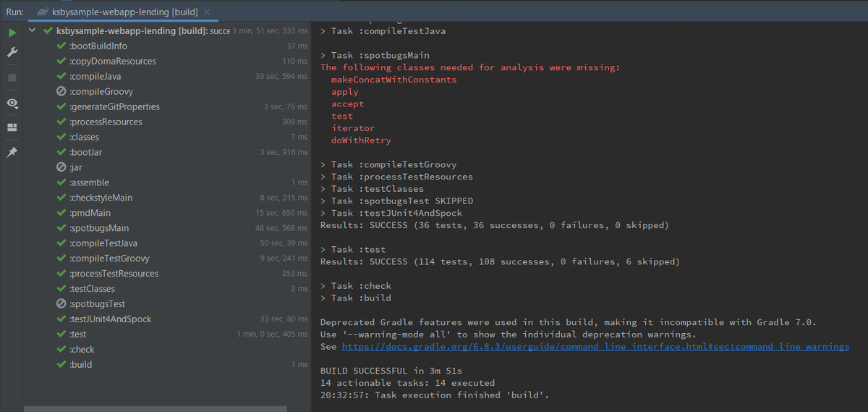The image size is (868, 412).
Task: Select the :compileTestGroovy task row
Action: tap(169, 258)
